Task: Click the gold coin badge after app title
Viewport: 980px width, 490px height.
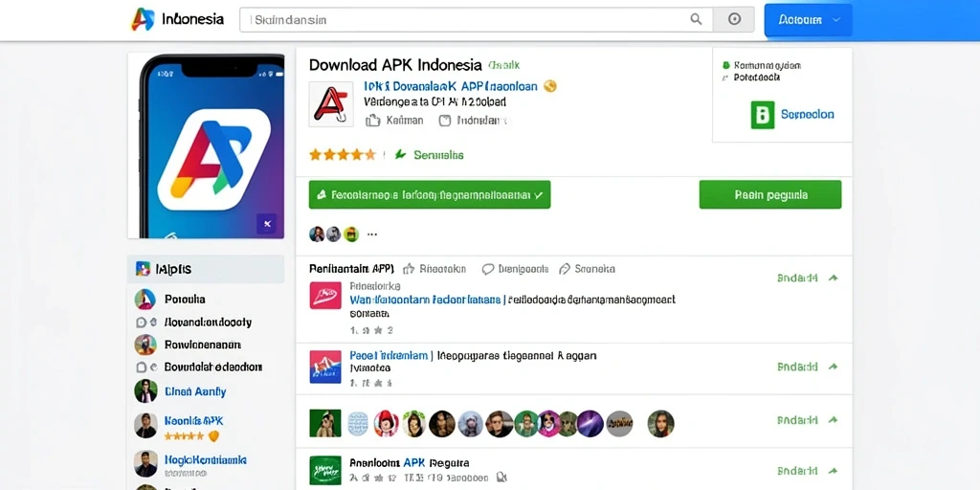Action: point(550,86)
